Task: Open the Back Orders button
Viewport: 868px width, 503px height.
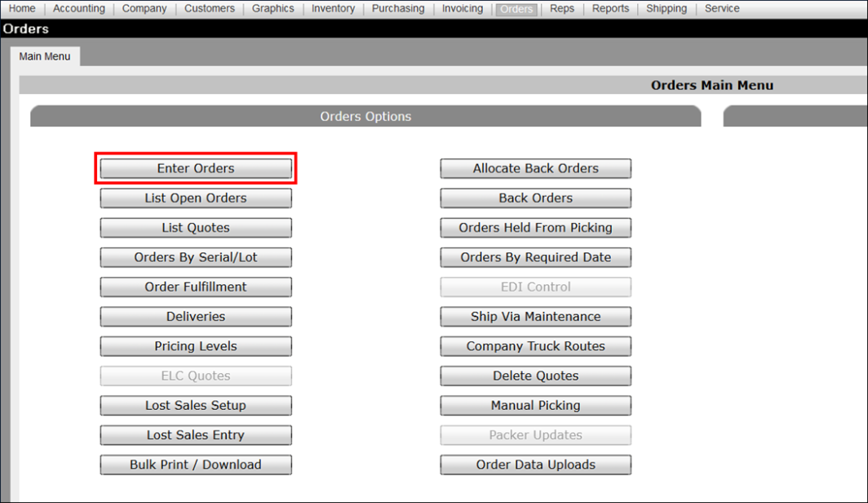Action: pos(536,198)
